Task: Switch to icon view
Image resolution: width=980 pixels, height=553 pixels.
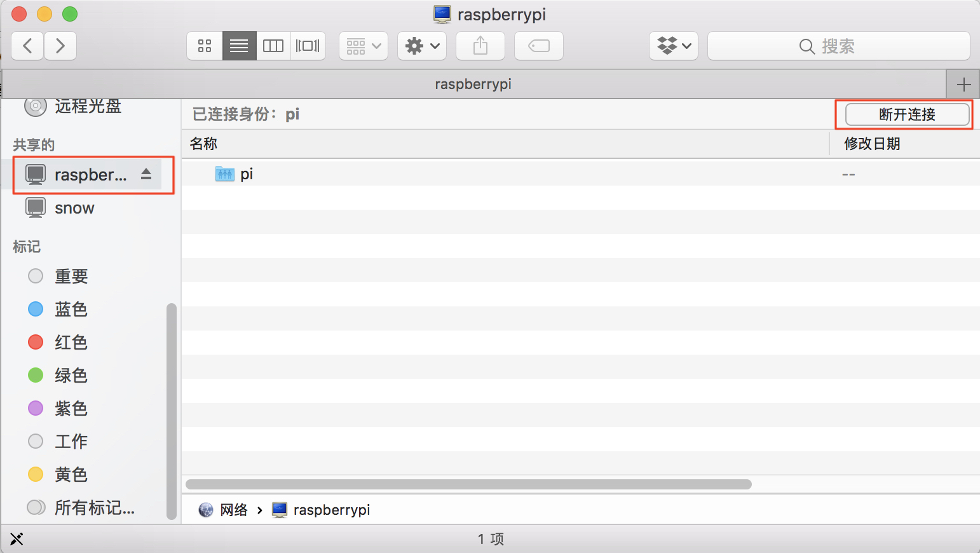Action: [x=205, y=46]
